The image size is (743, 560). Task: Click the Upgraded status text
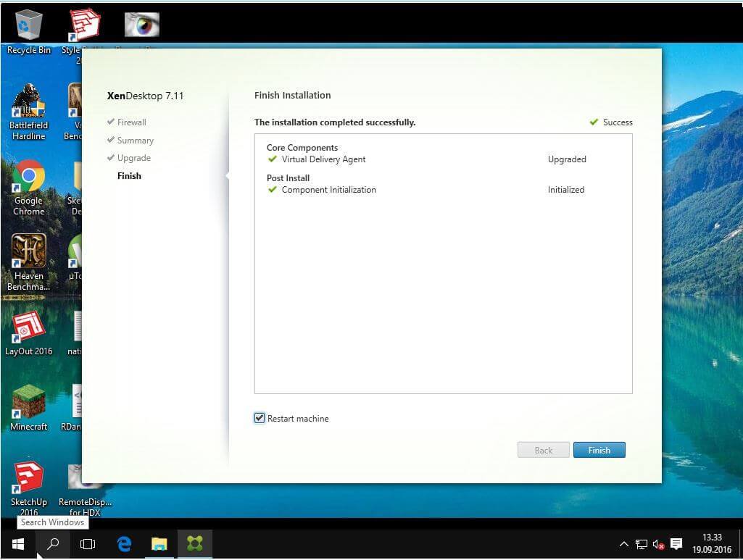point(567,159)
